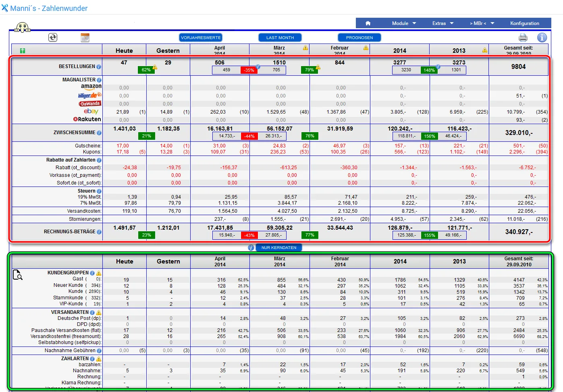The image size is (563, 392).
Task: Toggle the VORJAHRESWERTE button
Action: point(201,37)
